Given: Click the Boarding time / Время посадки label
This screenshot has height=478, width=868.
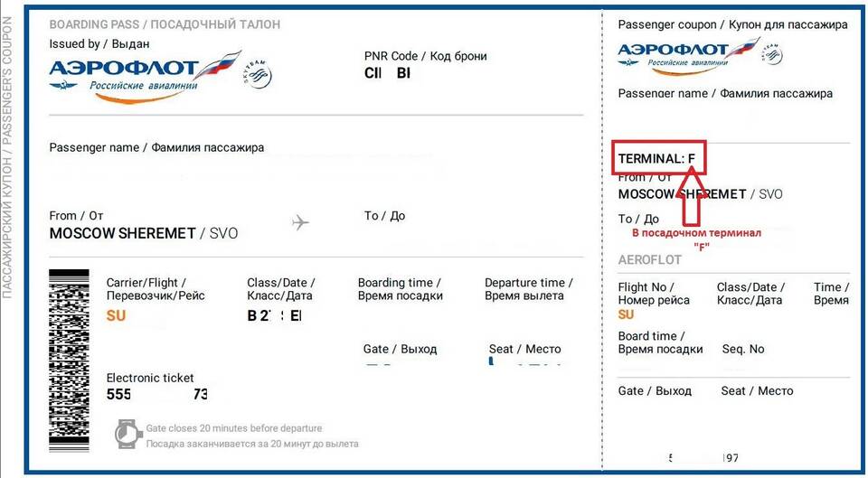Looking at the screenshot, I should 401,289.
